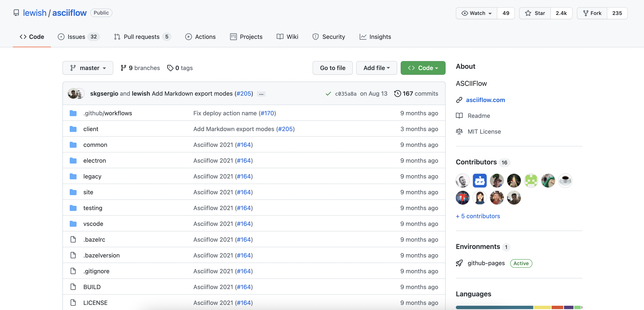This screenshot has width=644, height=310.
Task: Click the client folder icon
Action: [x=73, y=129]
